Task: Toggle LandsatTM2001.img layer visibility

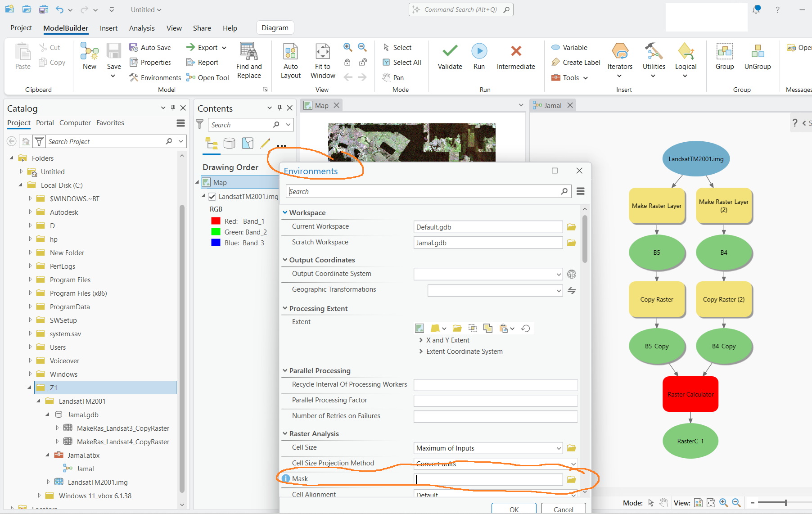Action: [212, 196]
